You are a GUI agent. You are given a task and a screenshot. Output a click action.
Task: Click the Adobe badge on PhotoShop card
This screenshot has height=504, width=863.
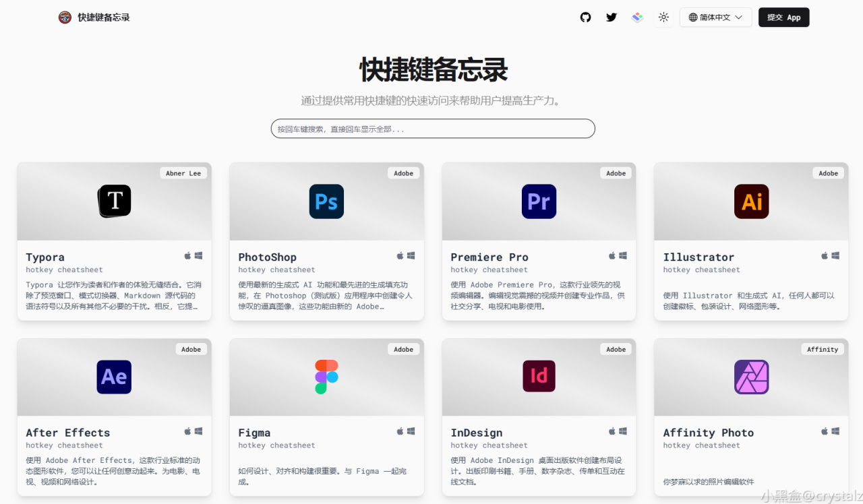[404, 173]
